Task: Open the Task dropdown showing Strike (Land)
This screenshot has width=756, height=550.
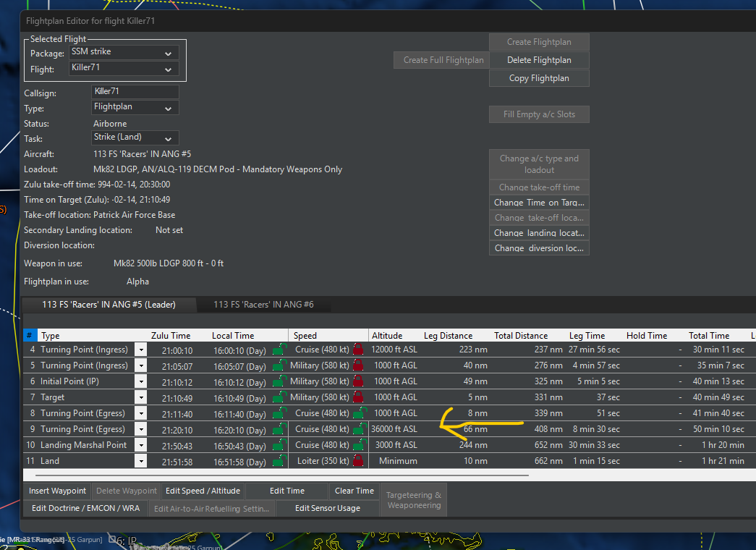Action: coord(135,137)
